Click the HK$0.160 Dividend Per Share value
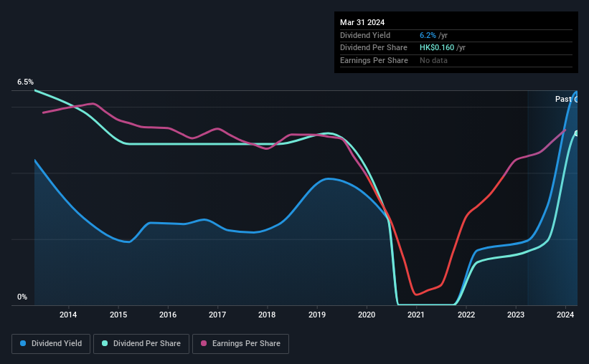The width and height of the screenshot is (589, 364). [437, 48]
